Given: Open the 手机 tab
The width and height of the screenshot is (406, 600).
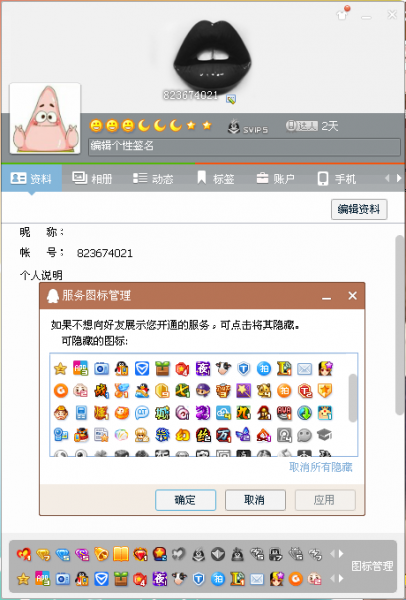Looking at the screenshot, I should (x=337, y=178).
